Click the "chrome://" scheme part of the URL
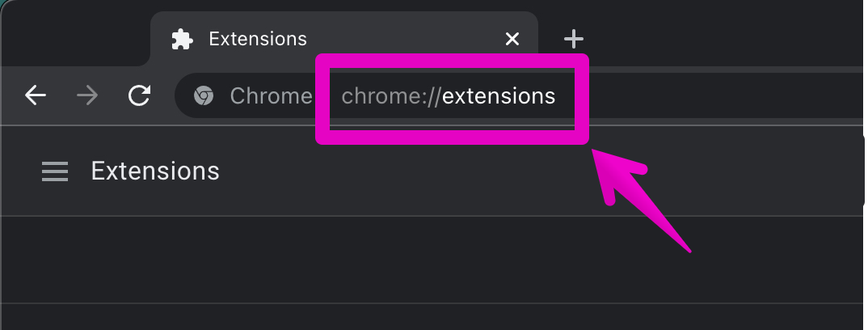This screenshot has height=330, width=868. (391, 96)
